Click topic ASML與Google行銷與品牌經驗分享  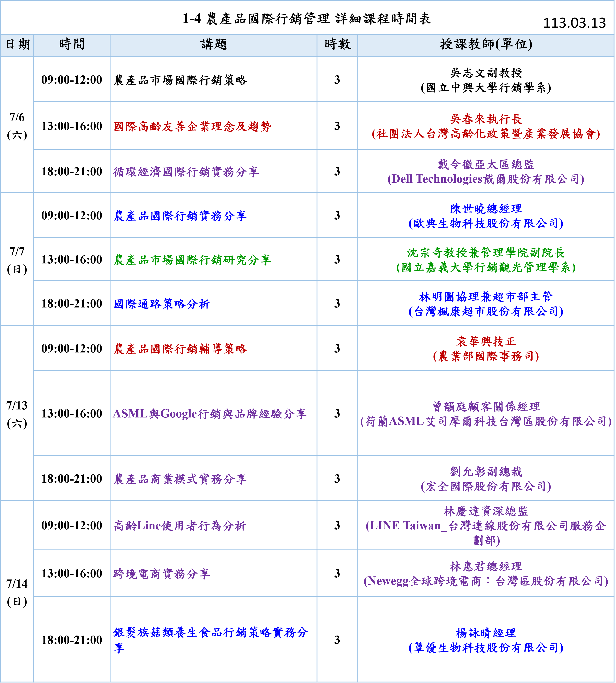pos(210,414)
